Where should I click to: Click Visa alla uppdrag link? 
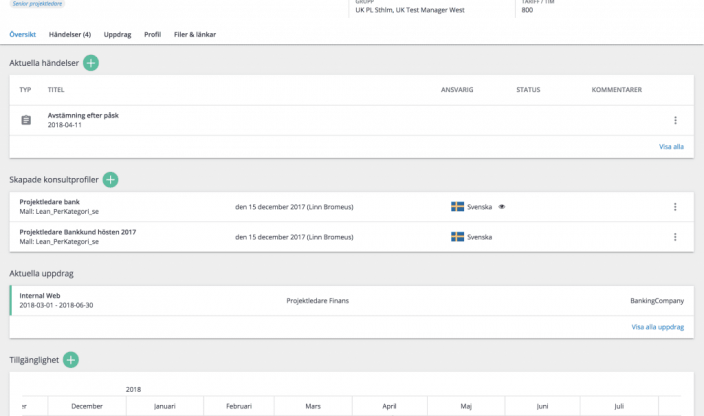coord(657,327)
